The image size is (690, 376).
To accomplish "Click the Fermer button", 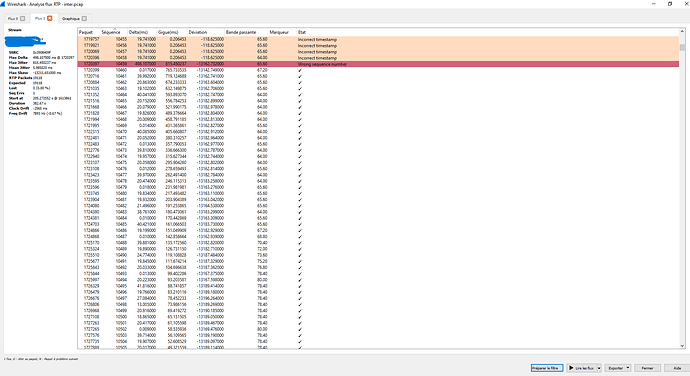I will coord(647,368).
